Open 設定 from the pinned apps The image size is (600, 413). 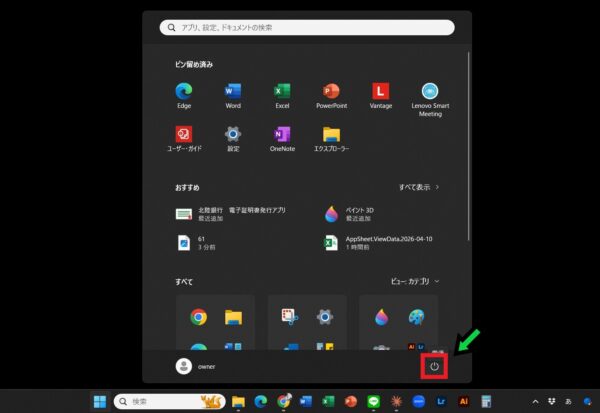pos(233,139)
